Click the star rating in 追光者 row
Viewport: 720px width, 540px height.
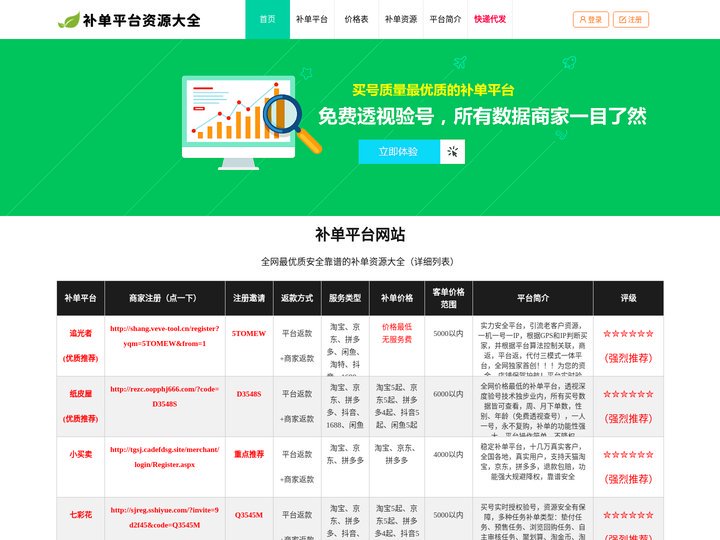(629, 333)
